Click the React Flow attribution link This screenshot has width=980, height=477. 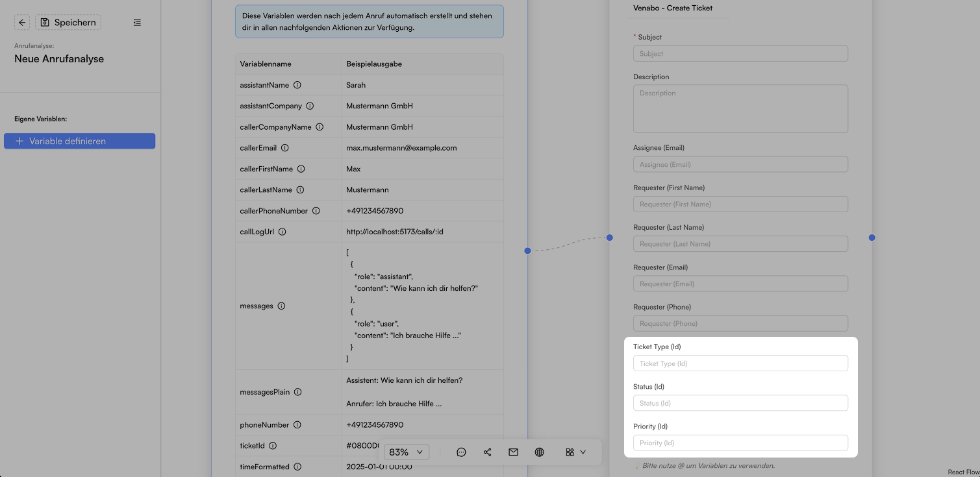962,472
